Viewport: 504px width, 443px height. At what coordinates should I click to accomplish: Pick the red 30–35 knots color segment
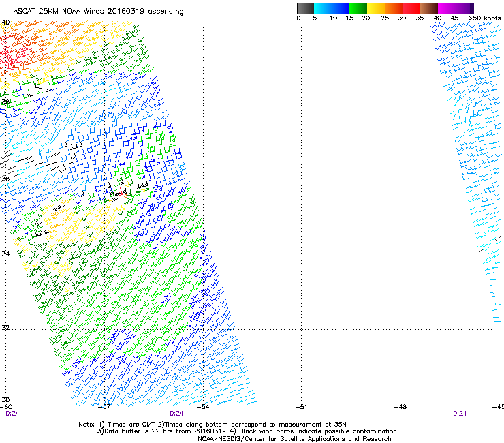click(x=411, y=8)
